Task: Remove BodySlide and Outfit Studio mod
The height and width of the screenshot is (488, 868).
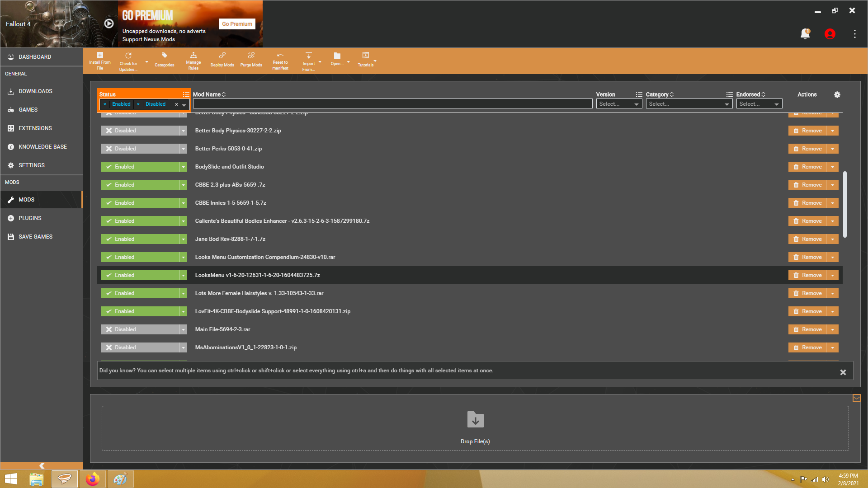Action: point(807,167)
